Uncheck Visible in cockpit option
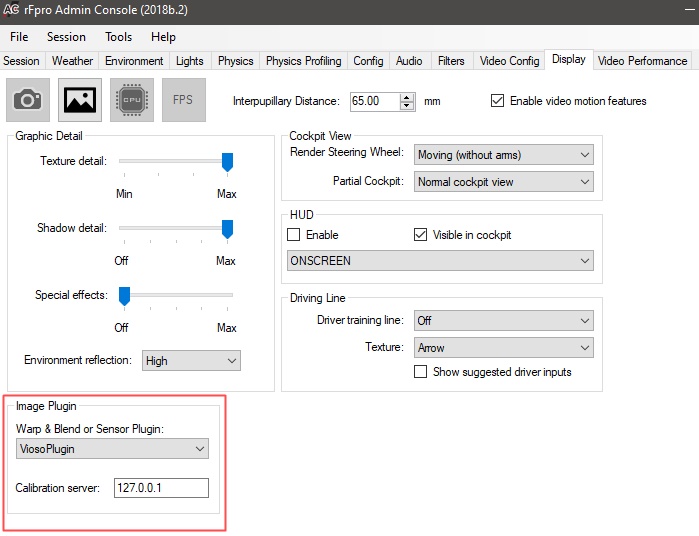 pos(421,235)
